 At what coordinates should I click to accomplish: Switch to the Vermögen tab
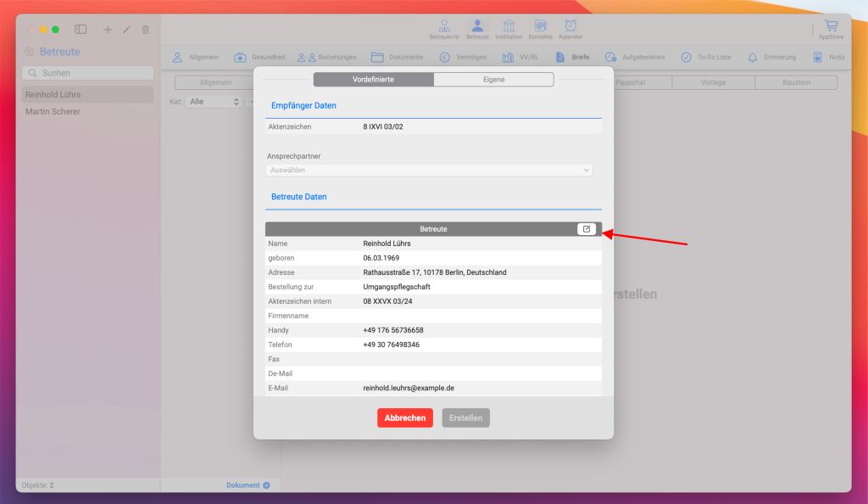[463, 58]
